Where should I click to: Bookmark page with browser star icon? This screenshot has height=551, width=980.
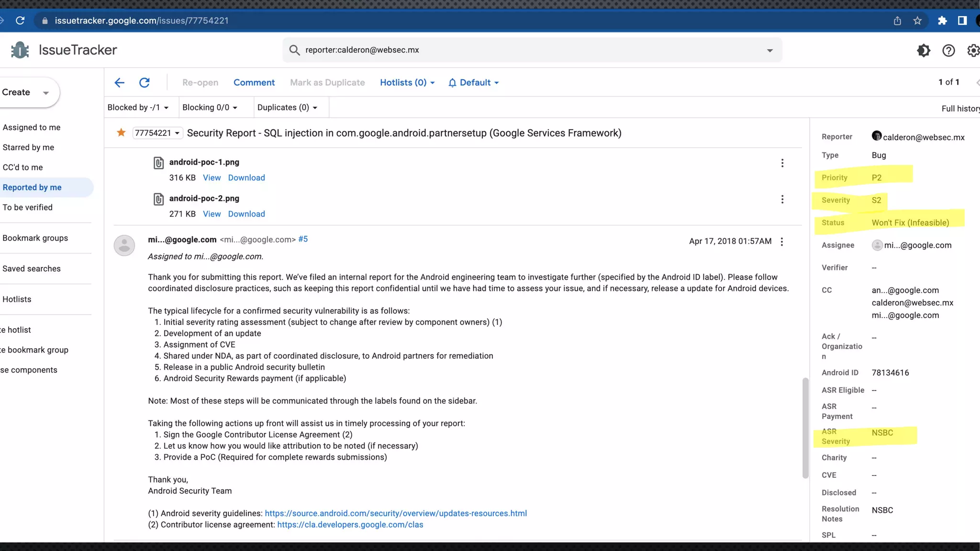[917, 21]
